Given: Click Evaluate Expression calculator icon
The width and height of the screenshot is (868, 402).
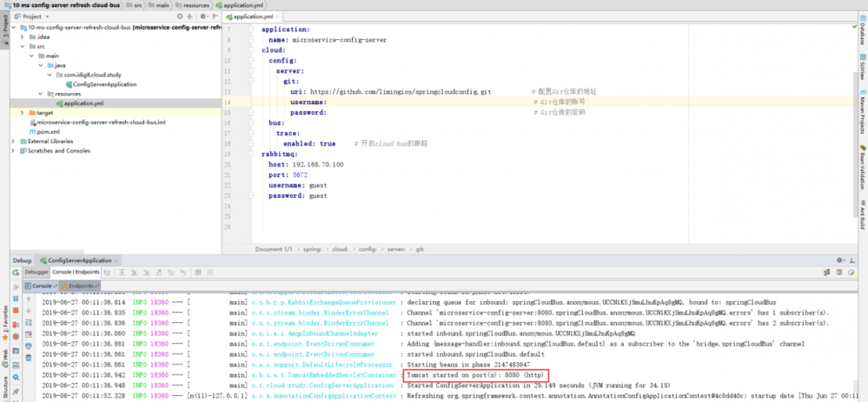Looking at the screenshot, I should point(198,273).
